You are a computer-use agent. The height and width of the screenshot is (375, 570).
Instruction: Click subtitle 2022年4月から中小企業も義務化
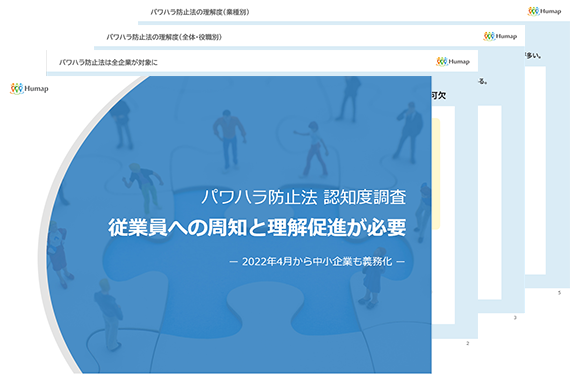(317, 261)
